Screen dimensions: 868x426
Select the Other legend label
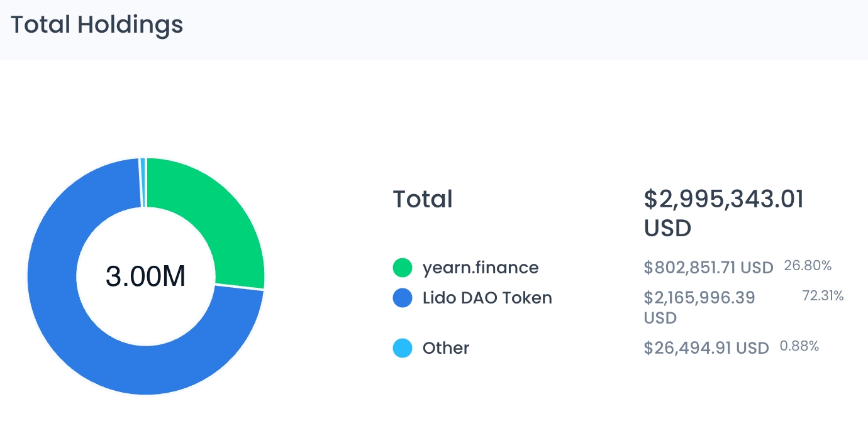[446, 348]
